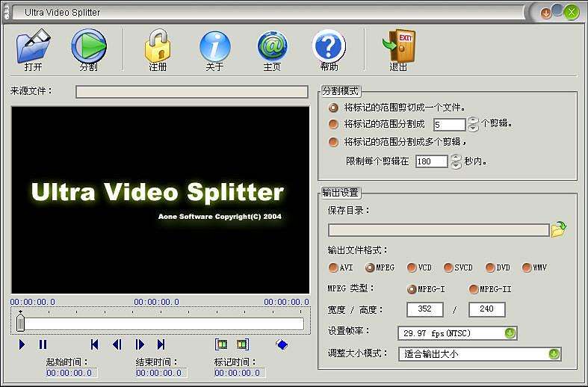Increase the seconds limit spinner

[456, 158]
